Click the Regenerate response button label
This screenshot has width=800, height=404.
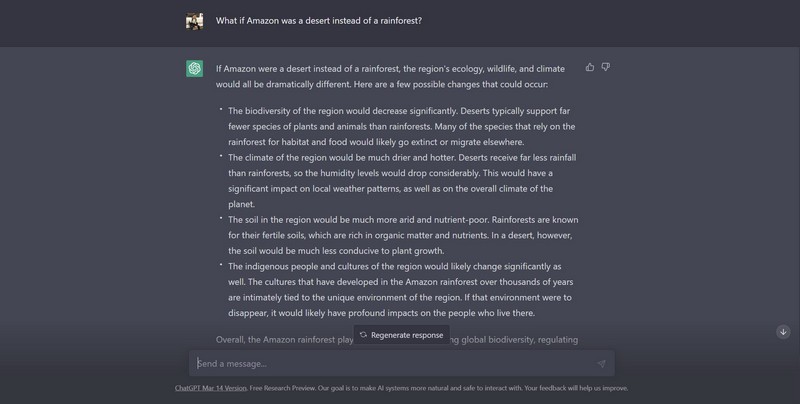pos(407,335)
